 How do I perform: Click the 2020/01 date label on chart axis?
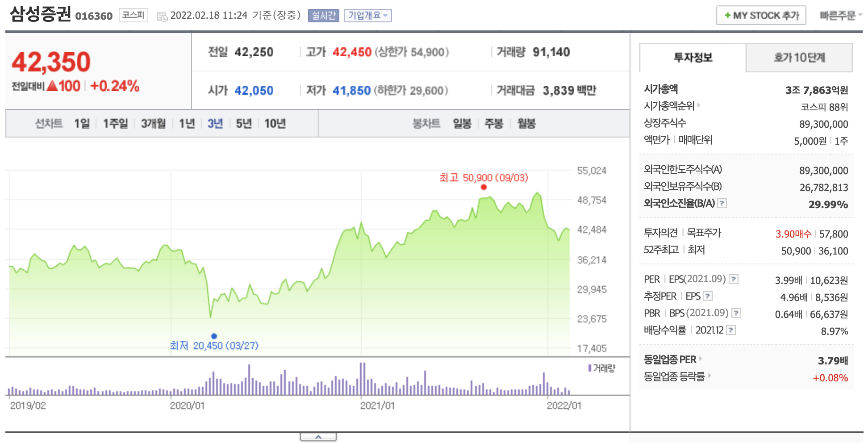click(x=187, y=405)
